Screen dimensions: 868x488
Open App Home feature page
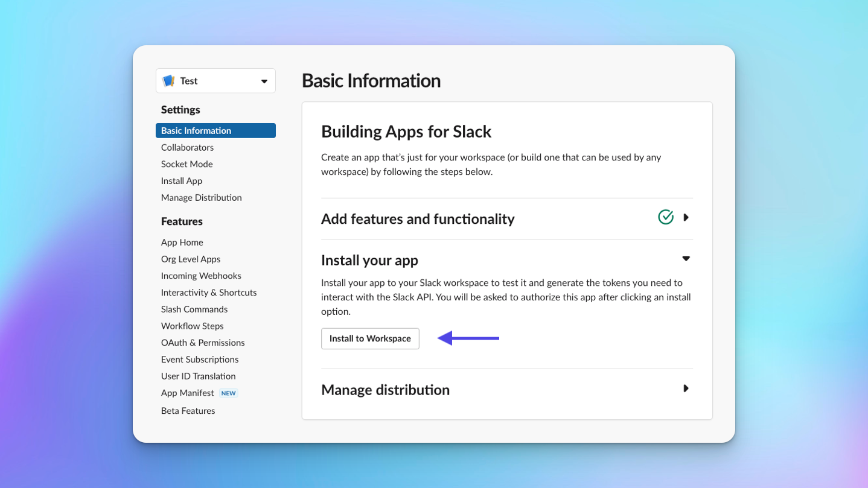click(182, 242)
